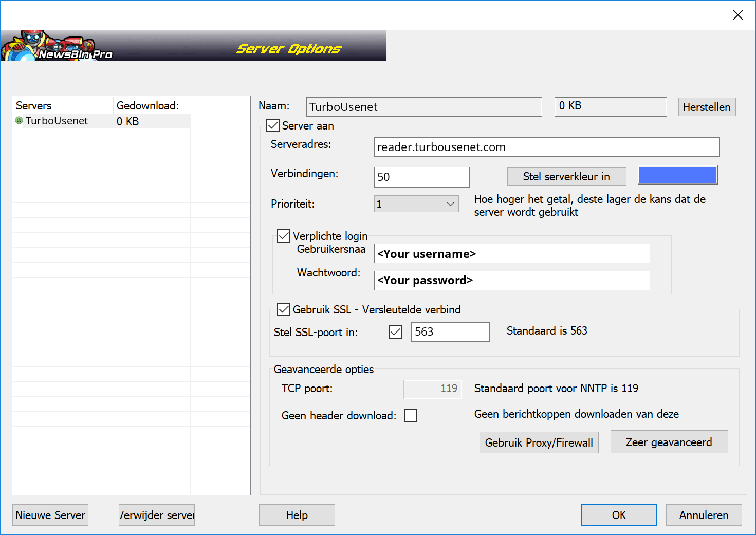Enable the Geen header download checkbox

(411, 415)
